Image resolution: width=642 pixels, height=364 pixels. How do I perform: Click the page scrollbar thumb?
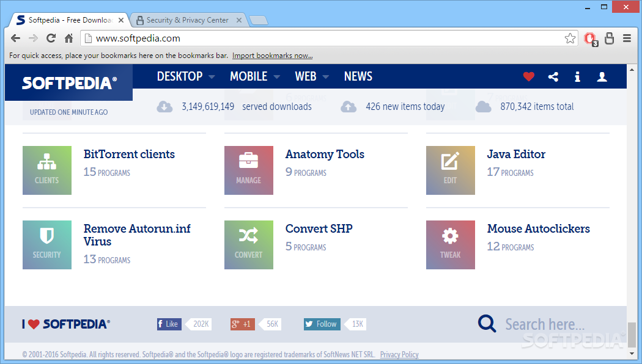(632, 335)
